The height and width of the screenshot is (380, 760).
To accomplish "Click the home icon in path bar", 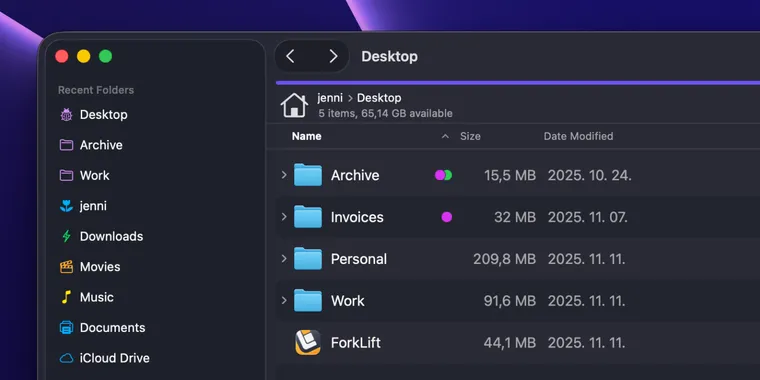I will point(294,105).
